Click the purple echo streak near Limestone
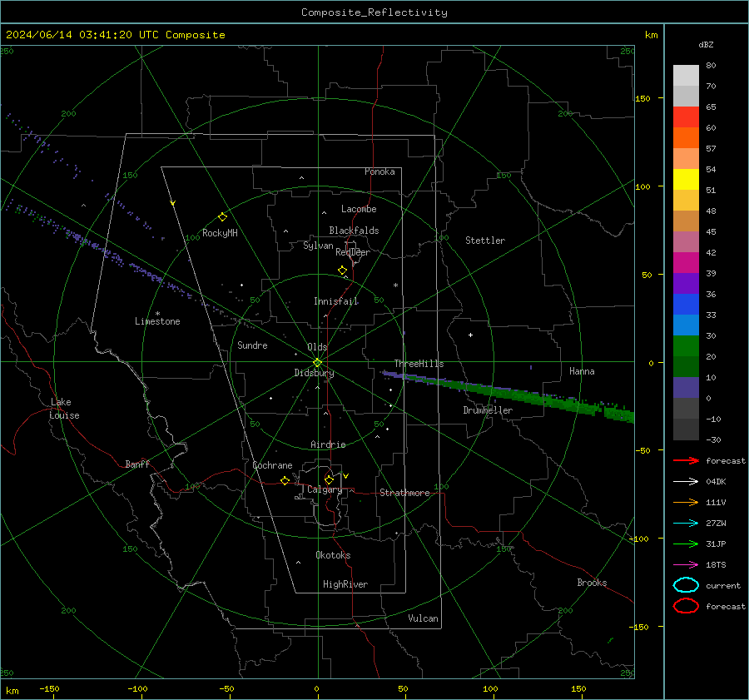749x700 pixels. 115,258
